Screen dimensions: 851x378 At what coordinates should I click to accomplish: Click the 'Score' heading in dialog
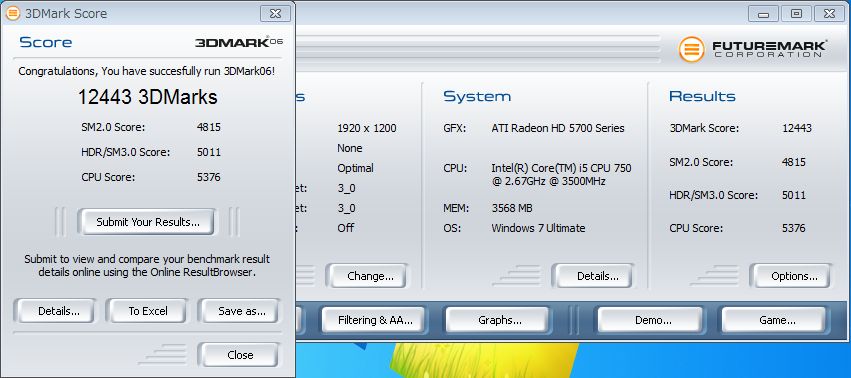[46, 42]
